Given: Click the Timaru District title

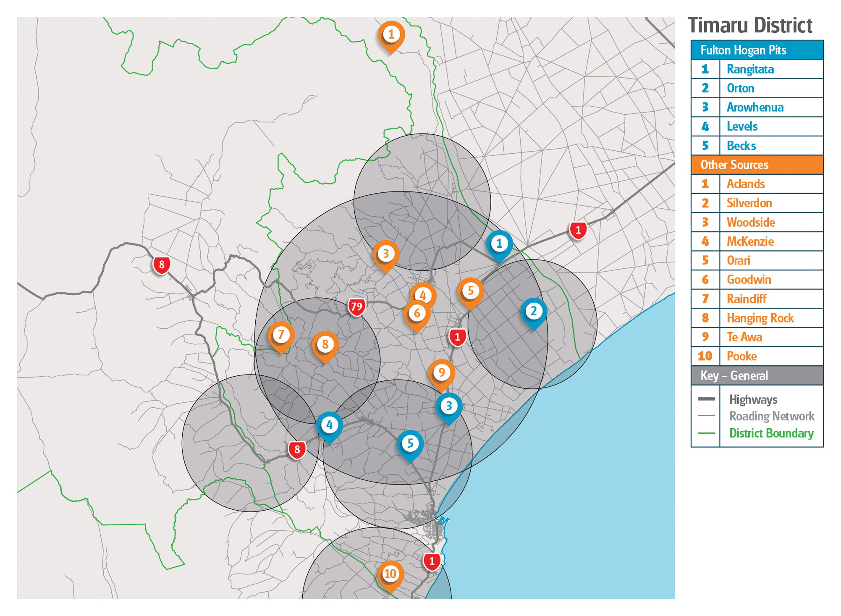Looking at the screenshot, I should (750, 25).
